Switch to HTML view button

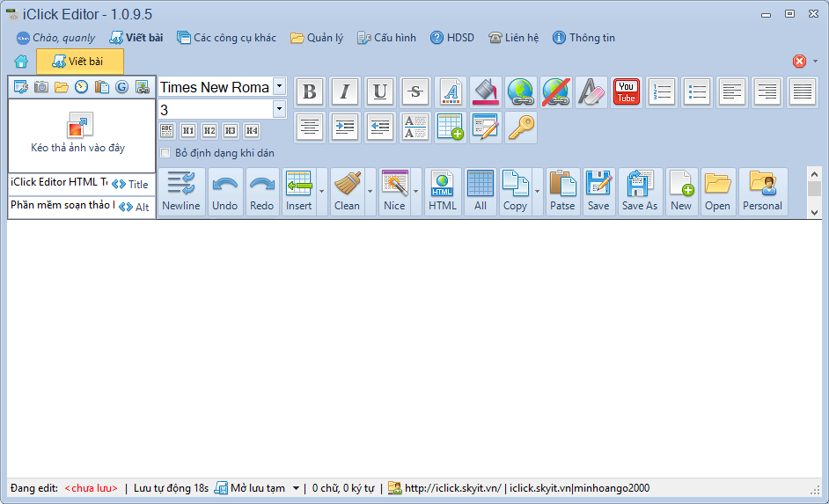(443, 191)
